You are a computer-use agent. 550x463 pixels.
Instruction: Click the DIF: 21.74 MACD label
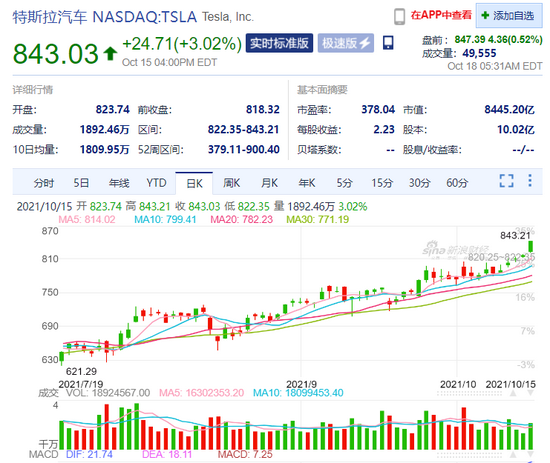point(89,455)
